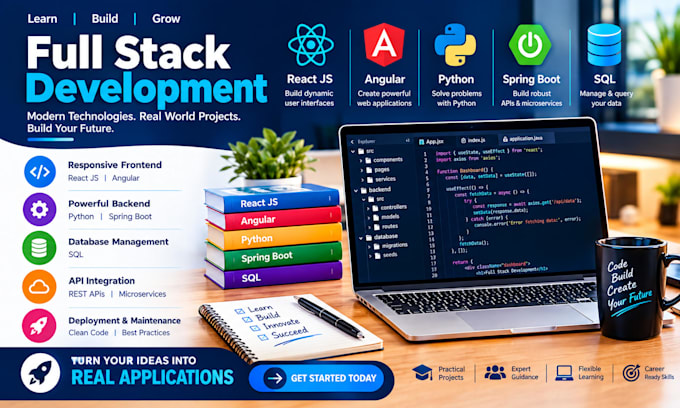Click the black Code Build Create mug
Image resolution: width=680 pixels, height=408 pixels.
[x=629, y=288]
